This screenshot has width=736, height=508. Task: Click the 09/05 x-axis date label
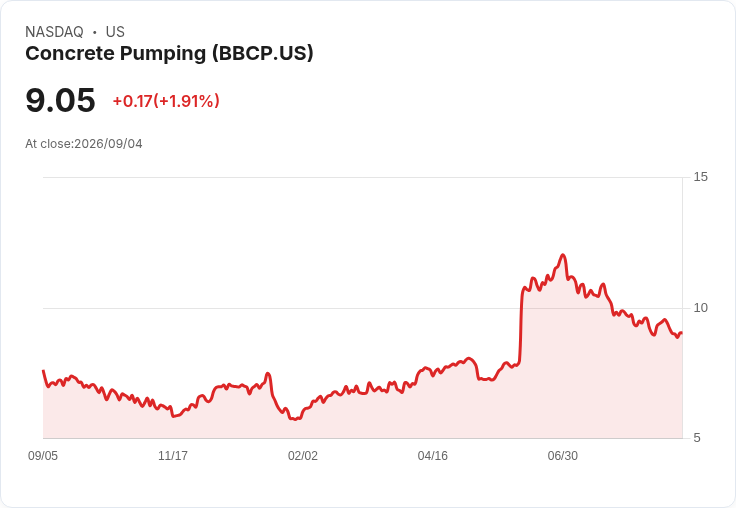click(43, 456)
